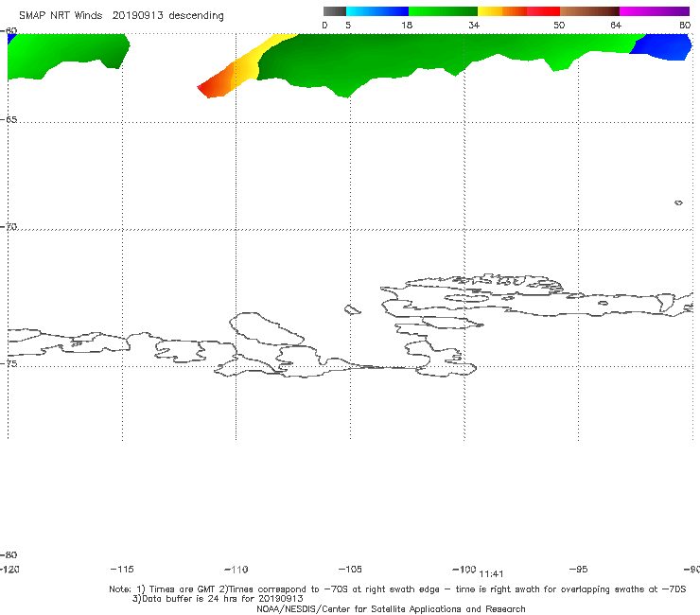700x615 pixels.
Task: Click the longitude label '-100'
Action: point(464,569)
